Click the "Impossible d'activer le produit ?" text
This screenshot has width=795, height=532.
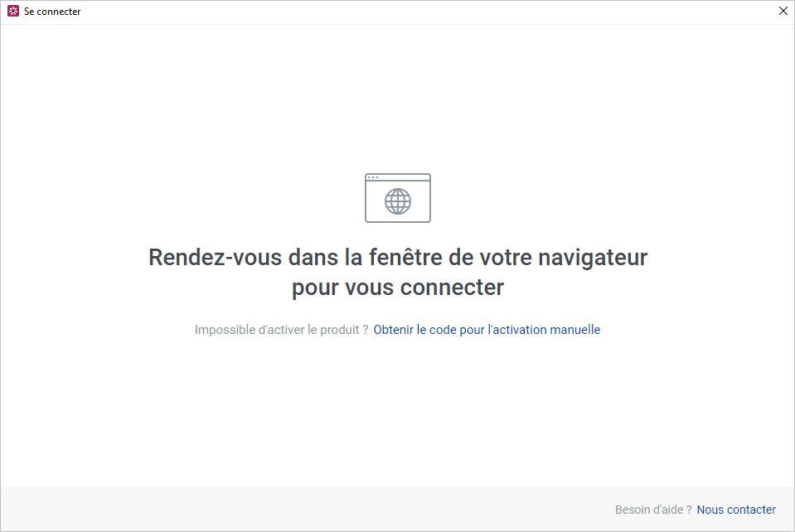[x=281, y=330]
